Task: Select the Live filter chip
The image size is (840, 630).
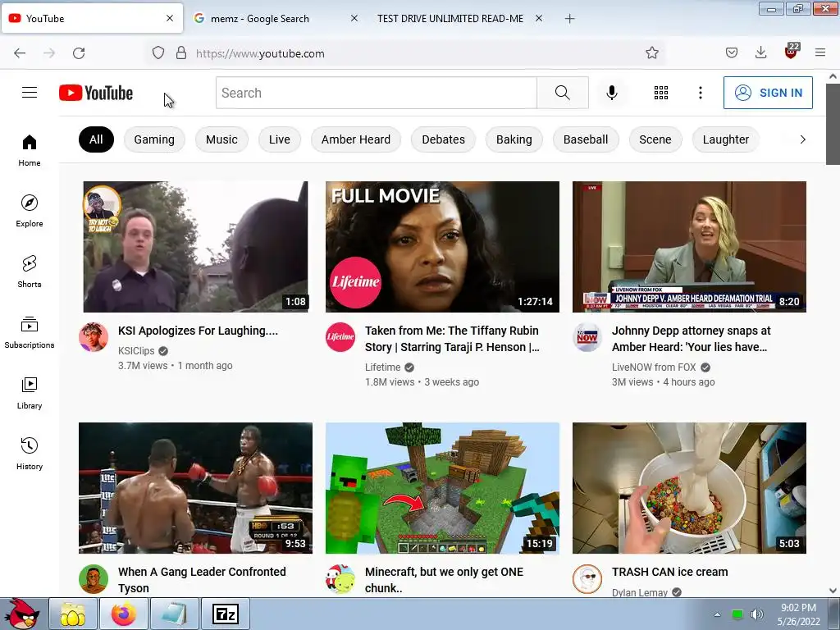Action: point(280,139)
